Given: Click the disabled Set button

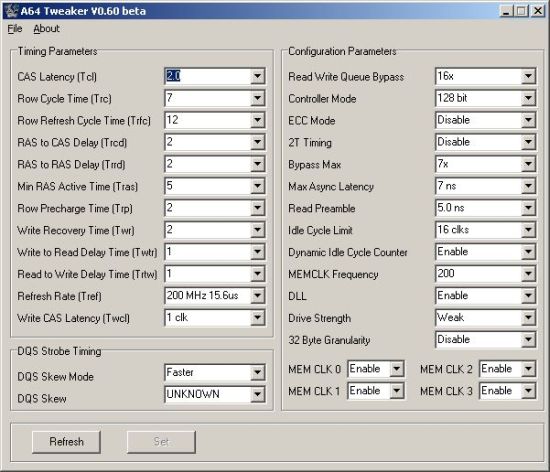Looking at the screenshot, I should click(161, 442).
